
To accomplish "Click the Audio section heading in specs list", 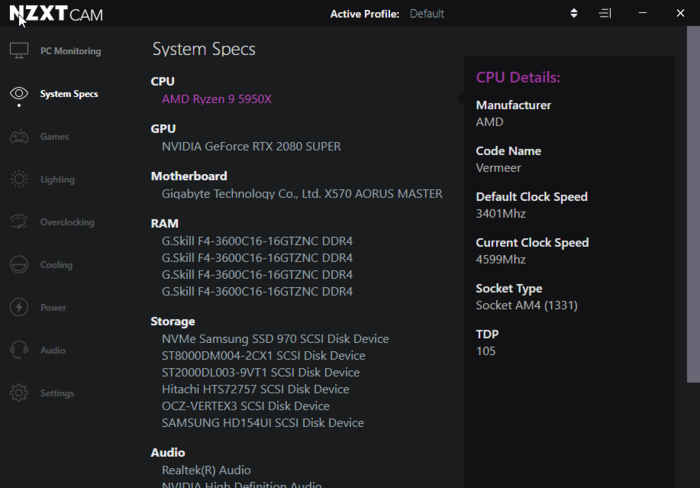I will 168,453.
